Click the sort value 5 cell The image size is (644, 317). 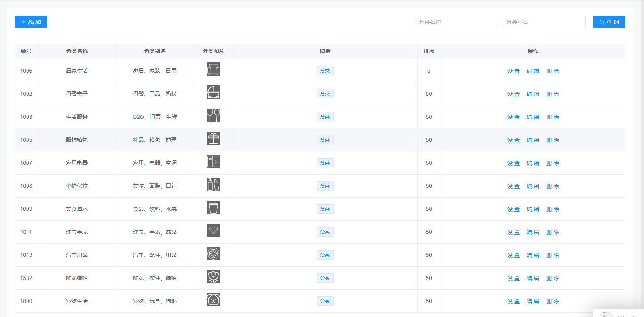(429, 71)
